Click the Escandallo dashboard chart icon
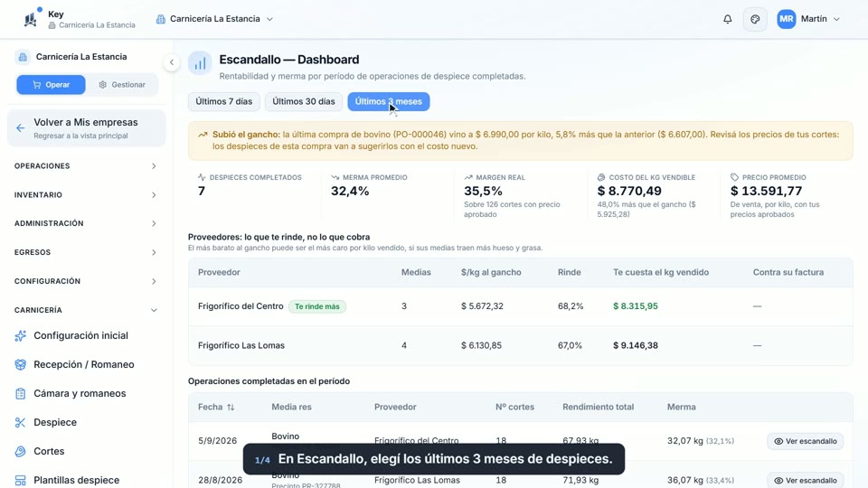 [200, 63]
